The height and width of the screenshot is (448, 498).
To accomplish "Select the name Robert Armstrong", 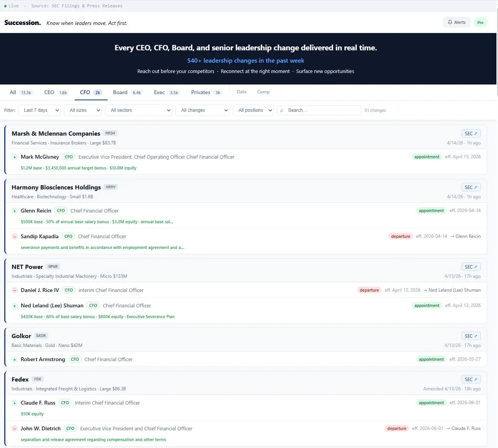I will [43, 360].
